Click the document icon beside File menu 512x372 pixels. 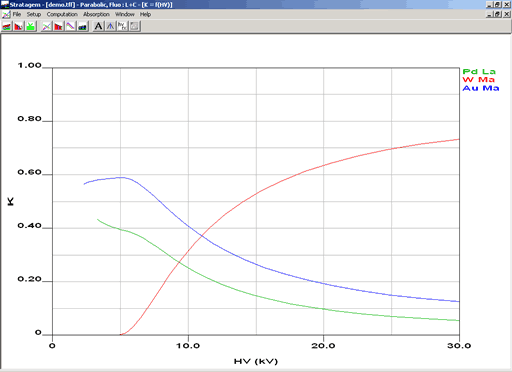pos(6,14)
